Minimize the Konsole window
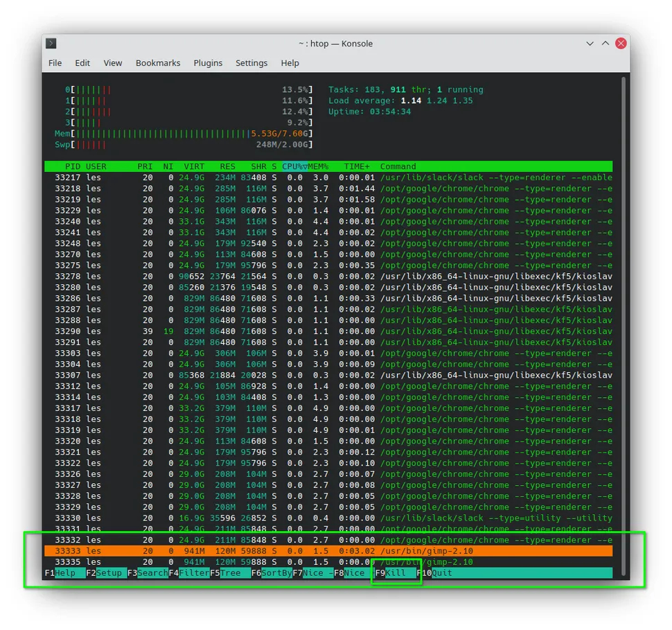672x630 pixels. (x=590, y=44)
